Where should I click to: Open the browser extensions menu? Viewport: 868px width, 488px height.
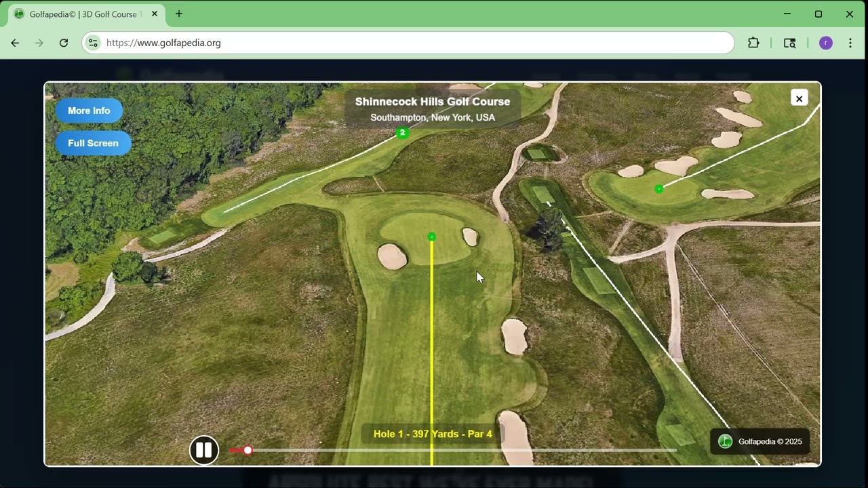(753, 43)
